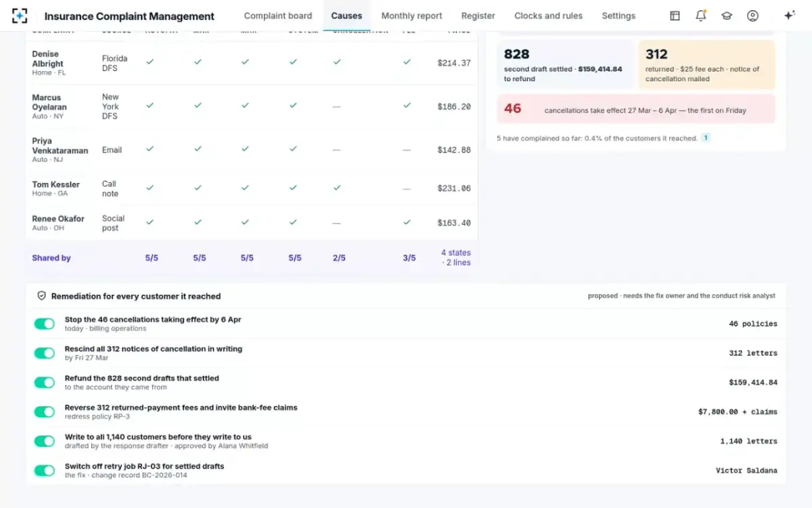Viewport: 812px width, 508px height.
Task: Open Clocks and rules tab
Action: 548,16
